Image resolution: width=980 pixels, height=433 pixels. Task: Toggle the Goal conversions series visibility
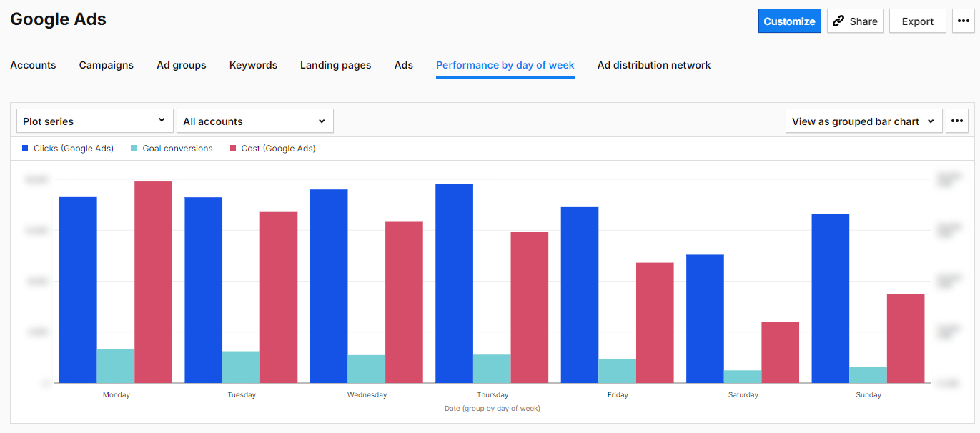click(x=172, y=148)
